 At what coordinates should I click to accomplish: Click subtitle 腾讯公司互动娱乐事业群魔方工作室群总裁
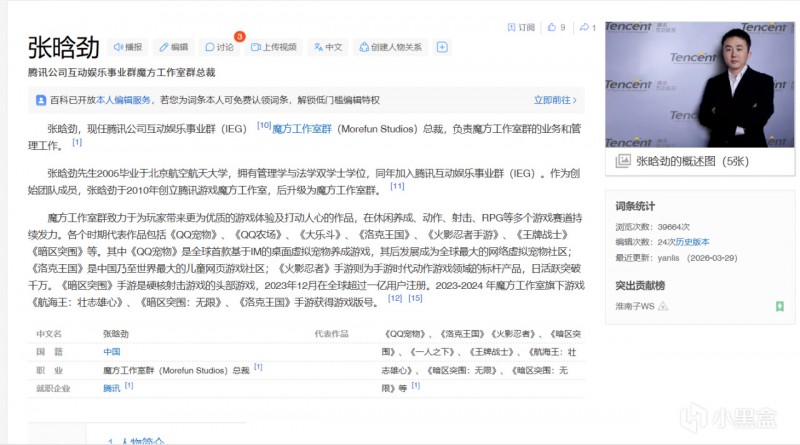click(x=121, y=72)
